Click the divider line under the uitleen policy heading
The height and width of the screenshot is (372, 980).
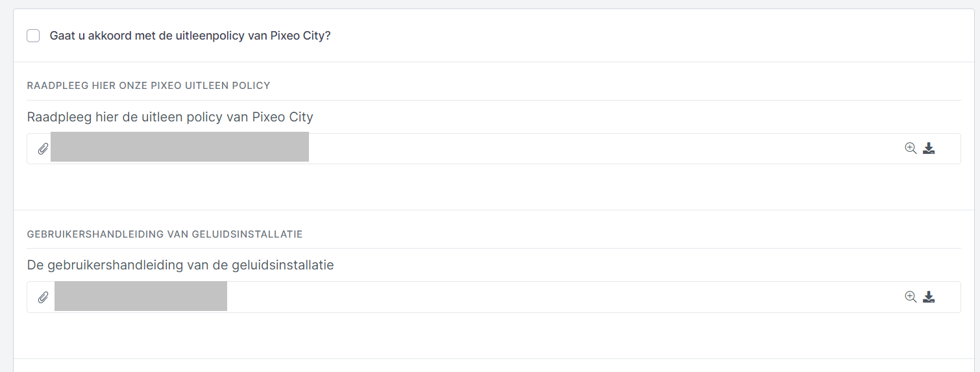coord(493,100)
